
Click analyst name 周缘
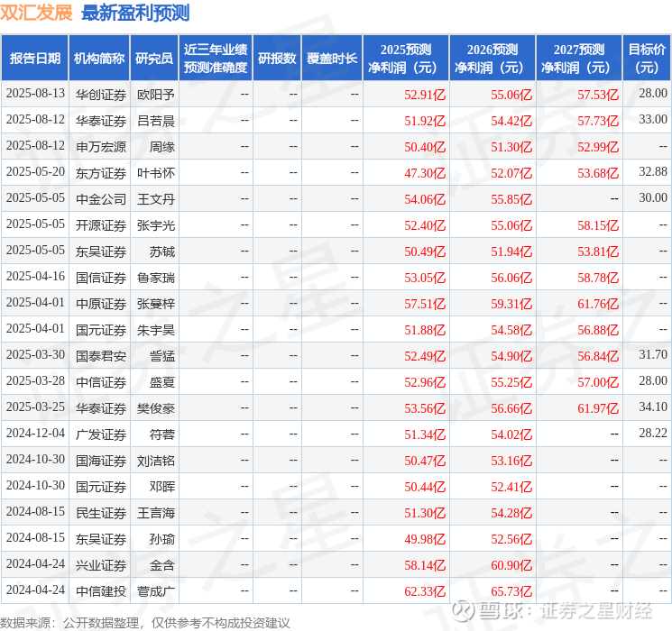coord(162,147)
